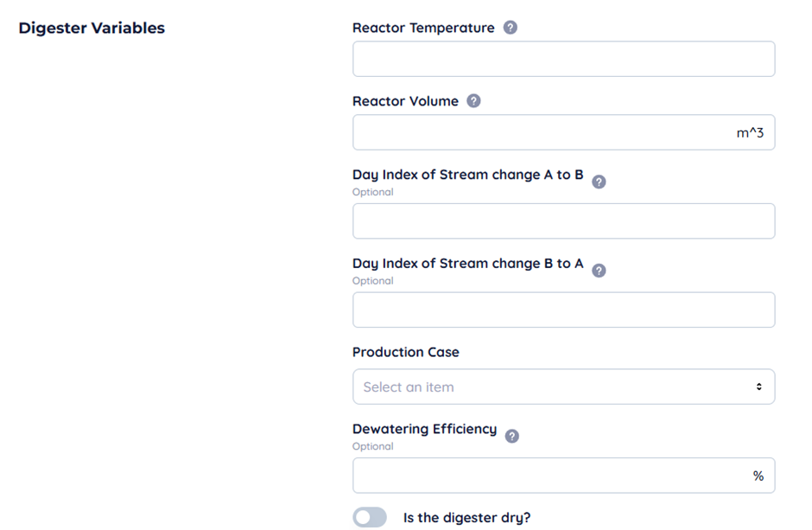Click the dropdown stepper arrows on Production Case
The image size is (812, 530).
(758, 386)
